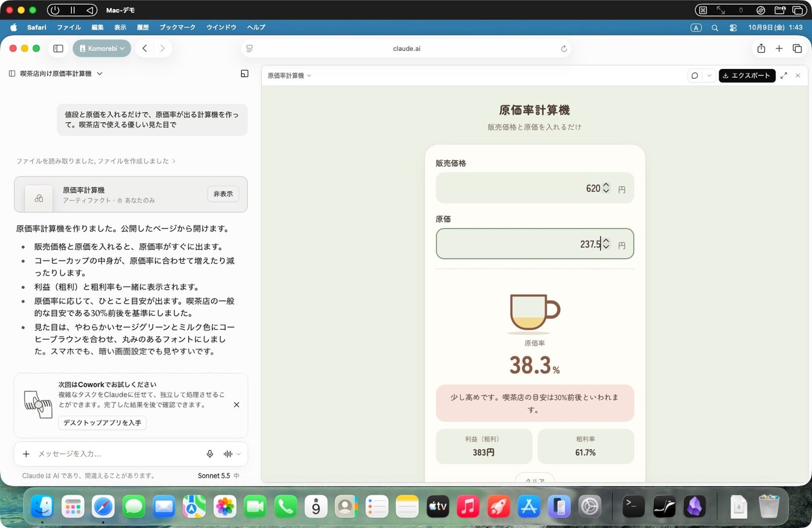Click the デスクトップアプリを入手 button
812x528 pixels.
(x=102, y=423)
